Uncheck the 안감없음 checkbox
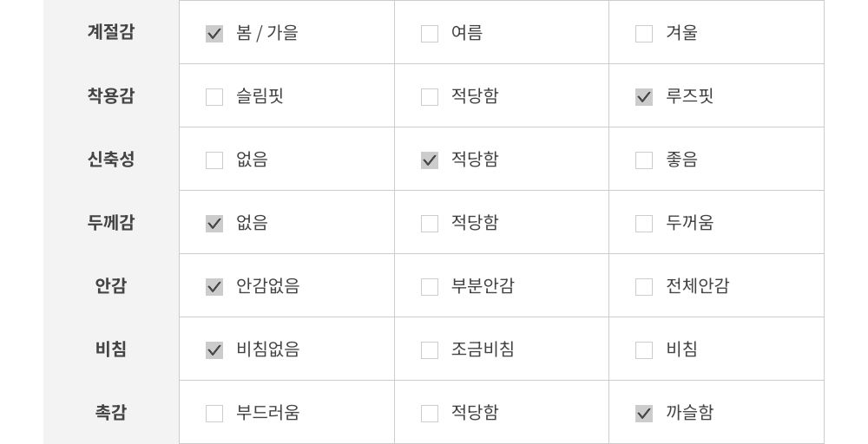Viewport: 868px width, 444px height. tap(214, 287)
